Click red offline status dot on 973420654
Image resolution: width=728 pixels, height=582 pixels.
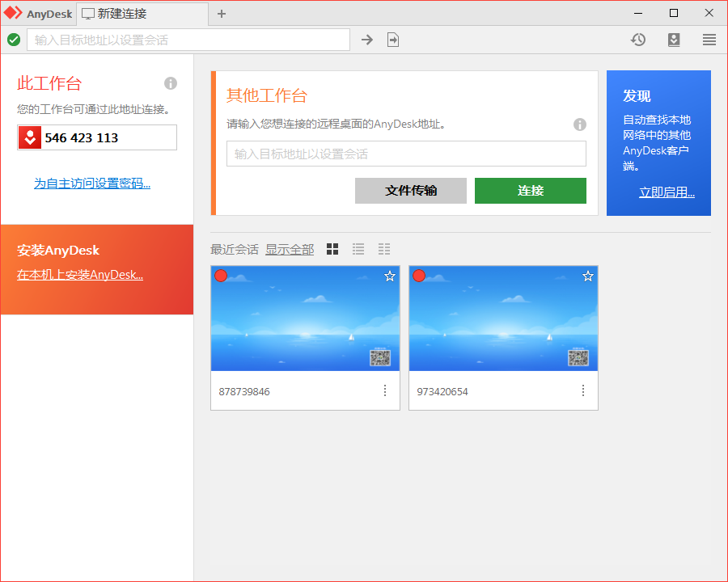[419, 276]
